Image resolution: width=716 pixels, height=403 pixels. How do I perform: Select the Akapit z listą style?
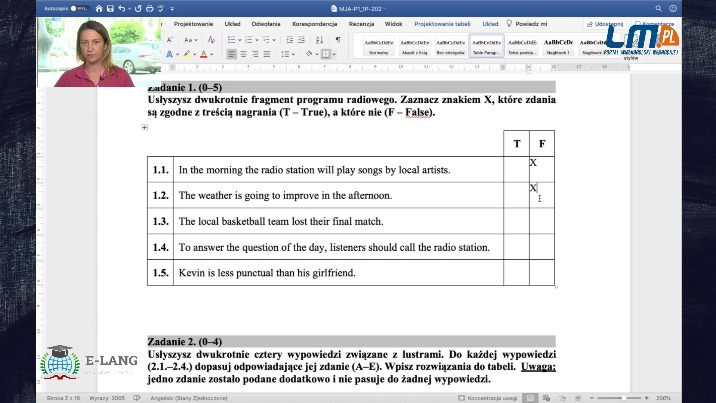415,47
